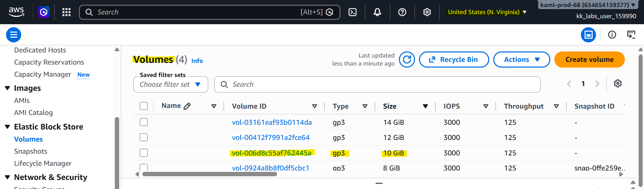Click the New badge beside Capacity Manager
This screenshot has height=189, width=644.
pyautogui.click(x=84, y=75)
